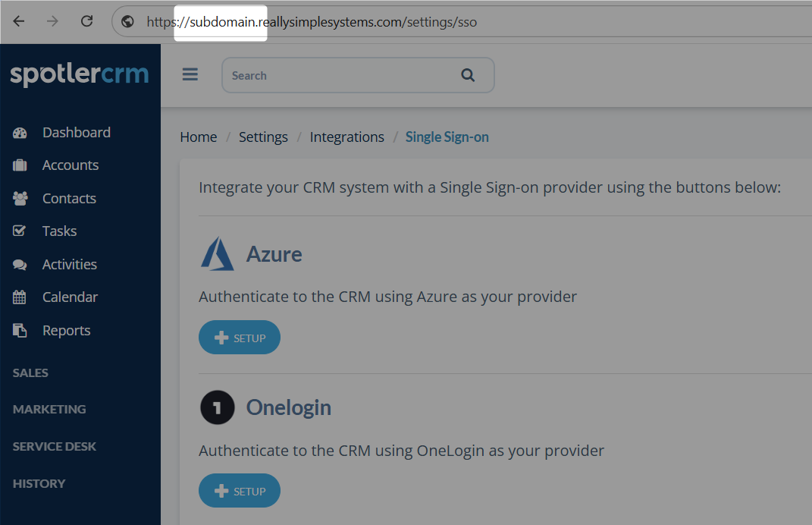Open Tasks in the sidebar

coord(60,231)
